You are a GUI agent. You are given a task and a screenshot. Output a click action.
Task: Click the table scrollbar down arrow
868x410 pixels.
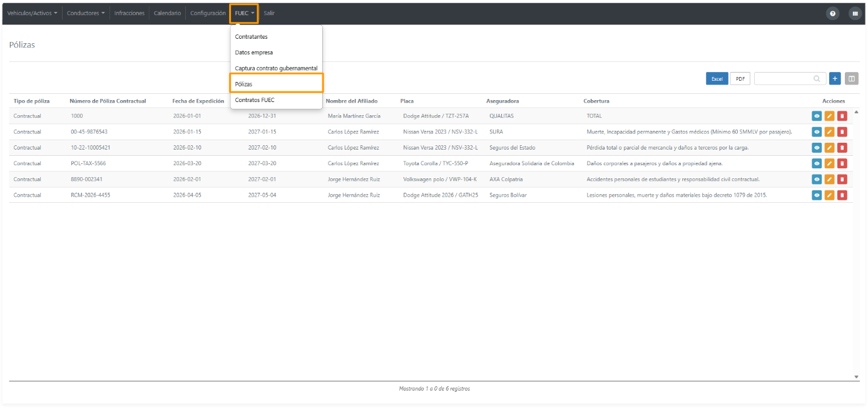pos(857,377)
